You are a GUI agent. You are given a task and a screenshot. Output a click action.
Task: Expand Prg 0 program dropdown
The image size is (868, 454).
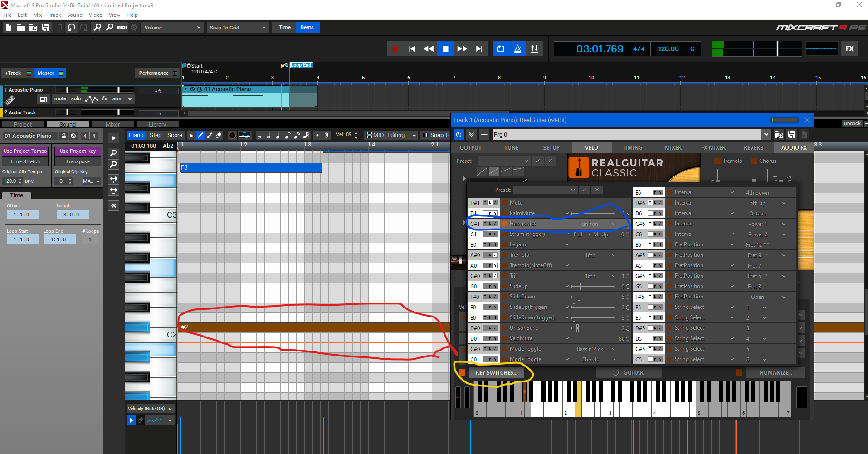(766, 134)
